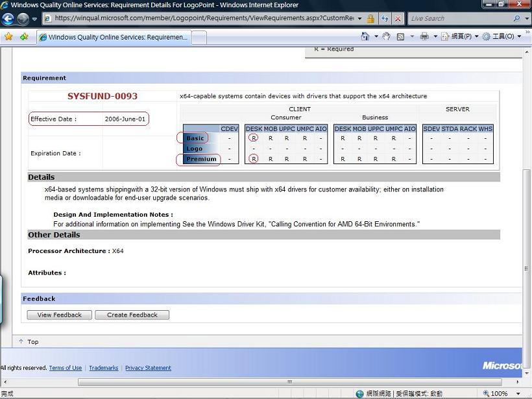Open the zoom level dropdown arrow

[518, 394]
